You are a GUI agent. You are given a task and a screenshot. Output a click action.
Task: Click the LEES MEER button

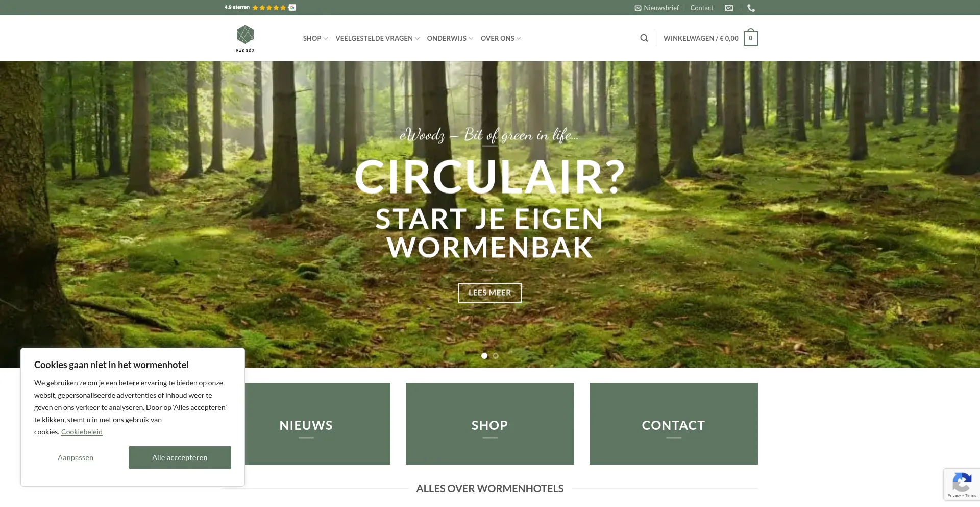point(490,293)
